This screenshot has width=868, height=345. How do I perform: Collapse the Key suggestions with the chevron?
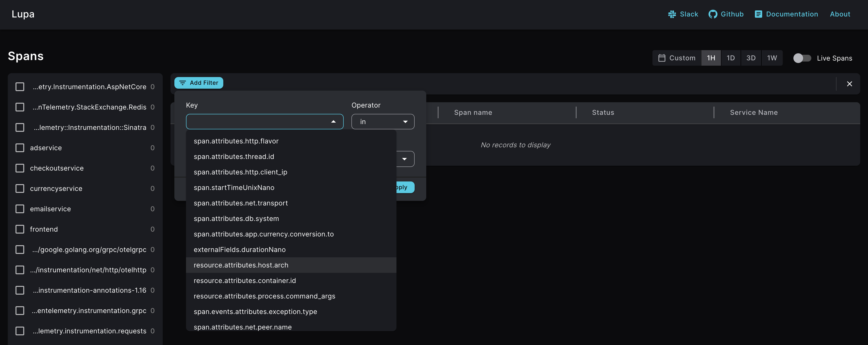[x=333, y=121]
